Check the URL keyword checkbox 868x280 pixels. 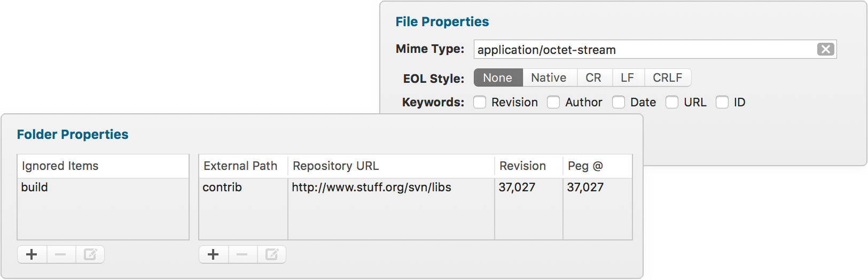click(x=672, y=102)
